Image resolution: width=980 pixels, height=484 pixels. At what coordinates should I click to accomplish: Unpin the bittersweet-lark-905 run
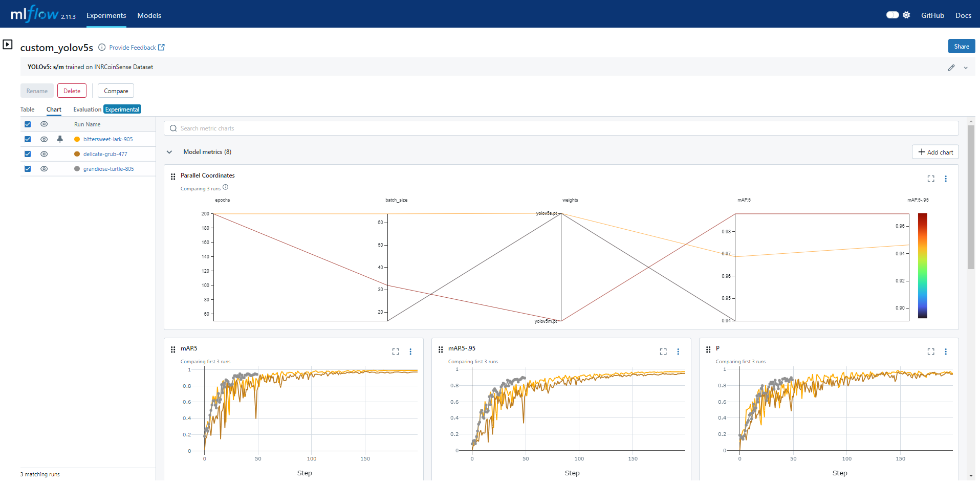click(x=60, y=139)
